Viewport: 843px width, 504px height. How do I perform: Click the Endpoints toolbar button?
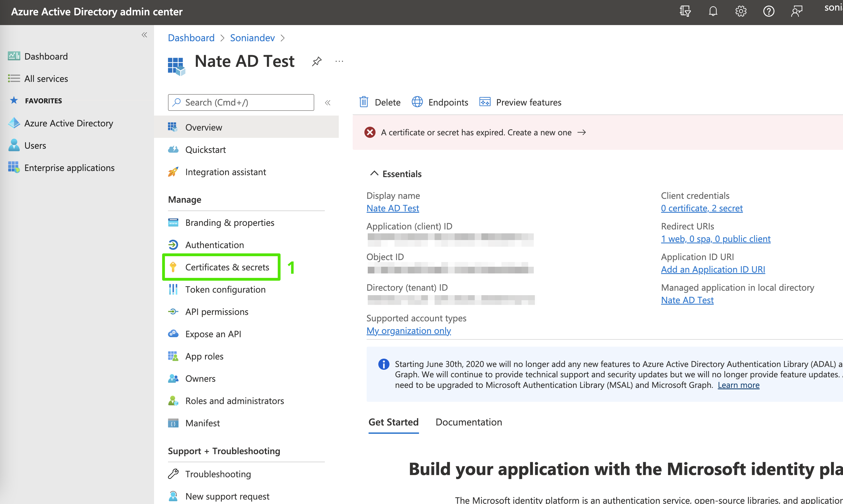[440, 102]
